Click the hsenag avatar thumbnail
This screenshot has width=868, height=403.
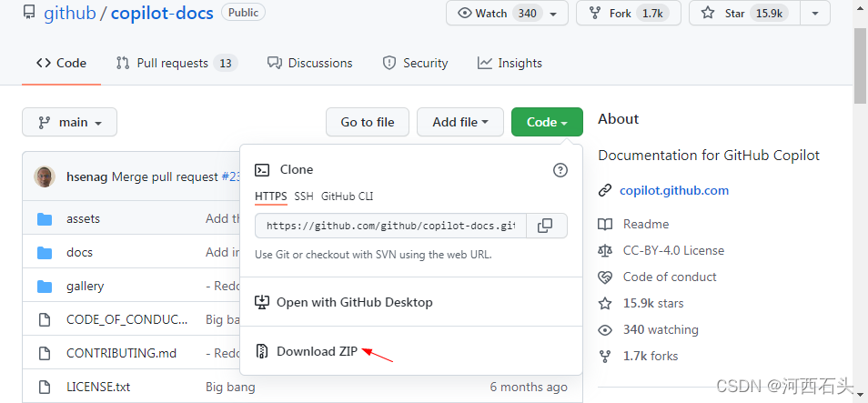[45, 176]
